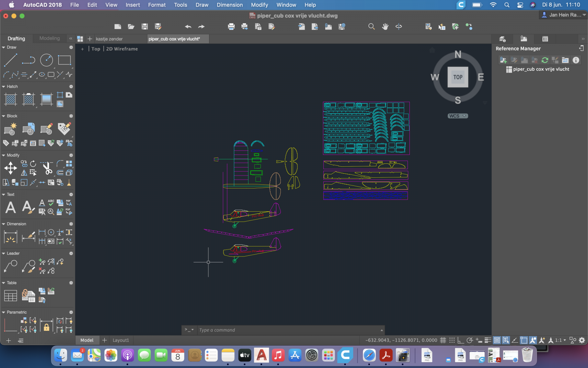Toggle polar tracking in status bar

[x=470, y=340]
